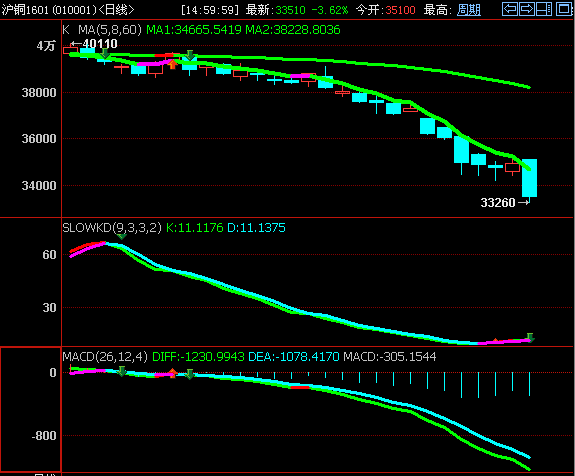Select the SLOWKD(9,3,3,2) indicator label
This screenshot has height=476, width=575.
(x=111, y=228)
